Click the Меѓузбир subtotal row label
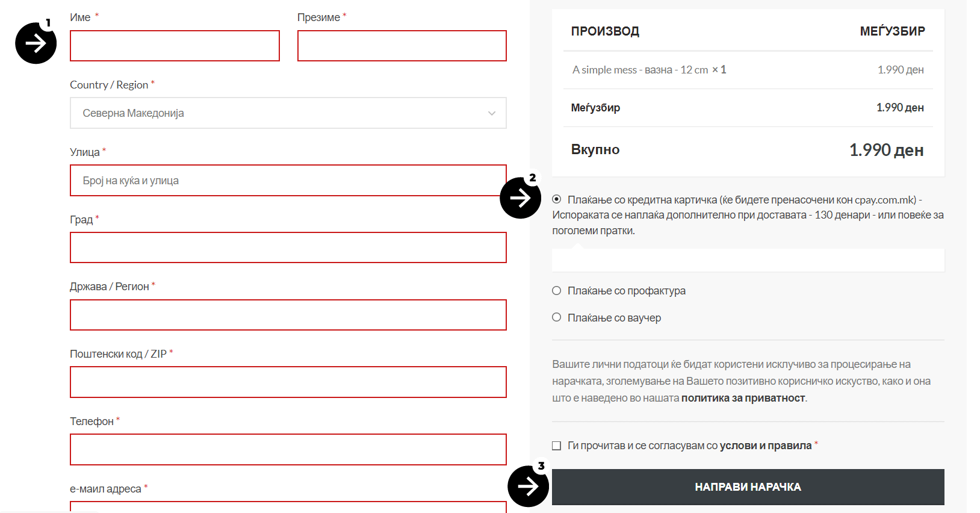 pyautogui.click(x=595, y=108)
